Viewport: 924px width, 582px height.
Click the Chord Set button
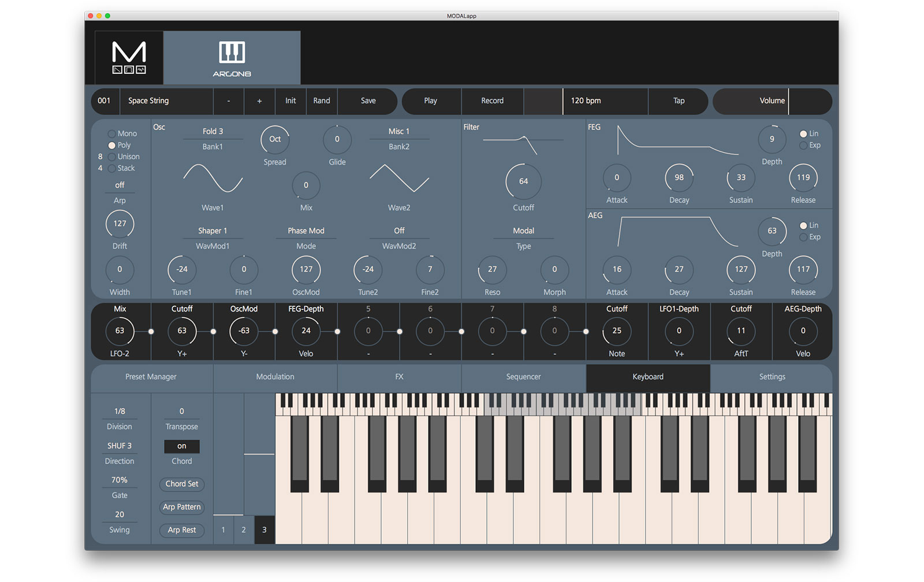click(182, 484)
